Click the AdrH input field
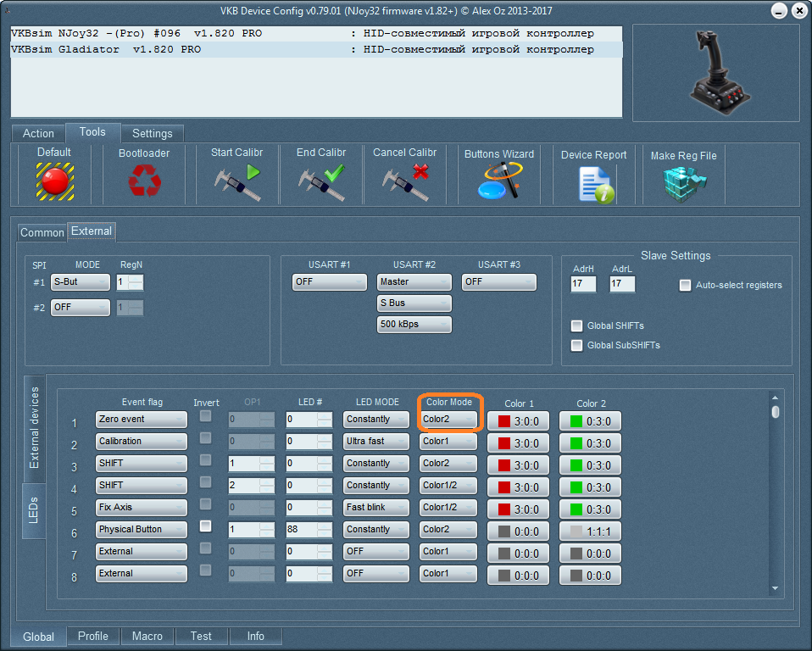Viewport: 812px width, 651px height. click(x=583, y=285)
